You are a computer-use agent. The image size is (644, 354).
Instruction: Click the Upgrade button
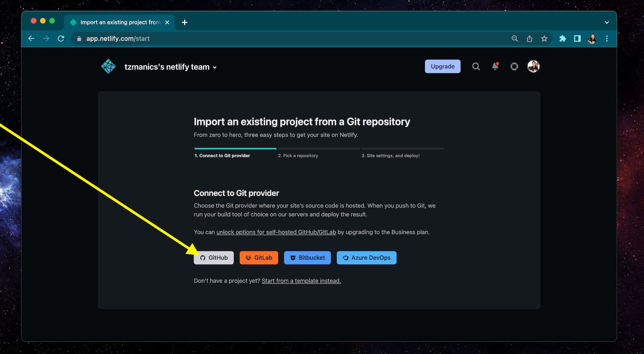443,66
